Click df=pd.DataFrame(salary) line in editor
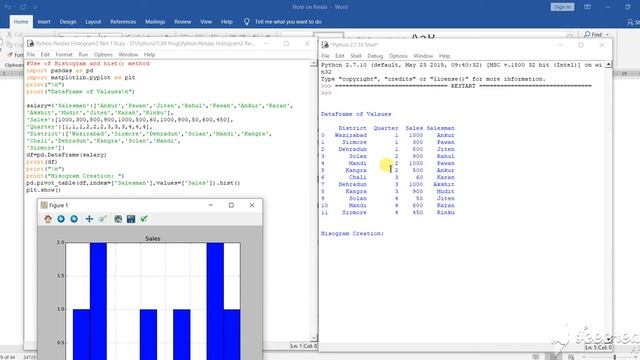 click(x=66, y=155)
